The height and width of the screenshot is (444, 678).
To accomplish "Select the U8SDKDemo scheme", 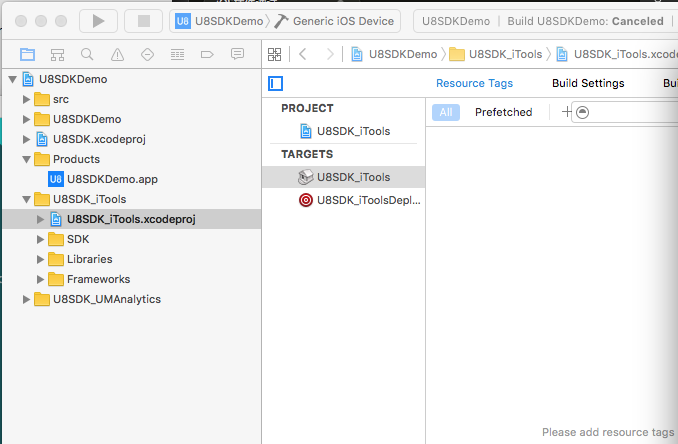I will (x=220, y=21).
